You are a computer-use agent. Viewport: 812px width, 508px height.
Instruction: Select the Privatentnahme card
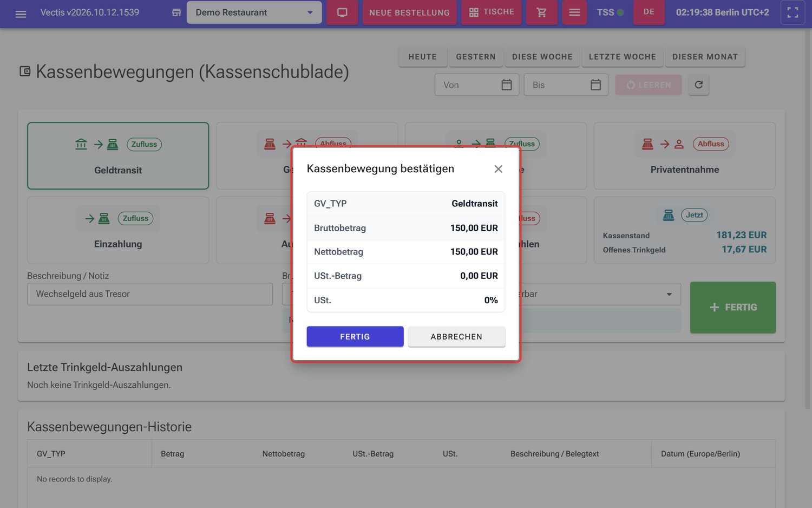tap(685, 156)
